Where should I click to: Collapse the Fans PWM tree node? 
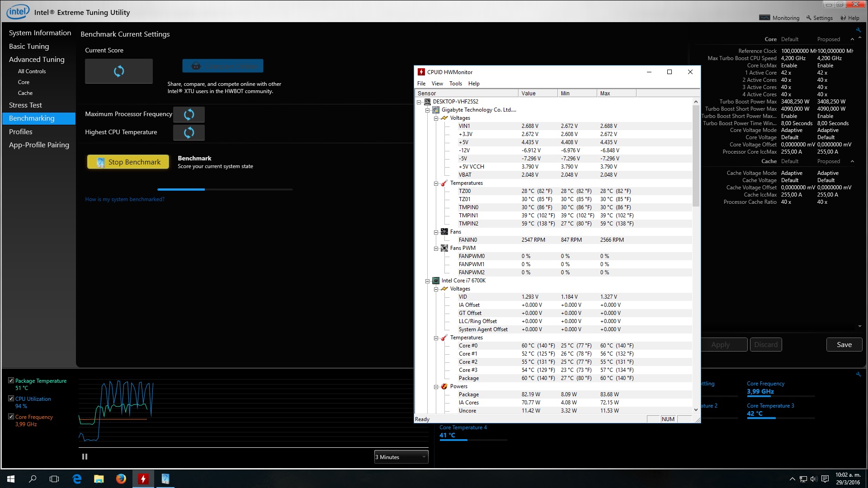pos(436,249)
